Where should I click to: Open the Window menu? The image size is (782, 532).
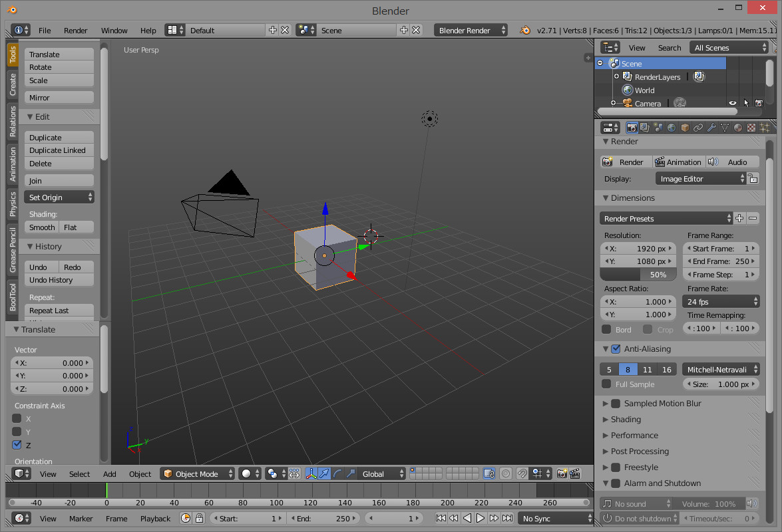click(114, 31)
